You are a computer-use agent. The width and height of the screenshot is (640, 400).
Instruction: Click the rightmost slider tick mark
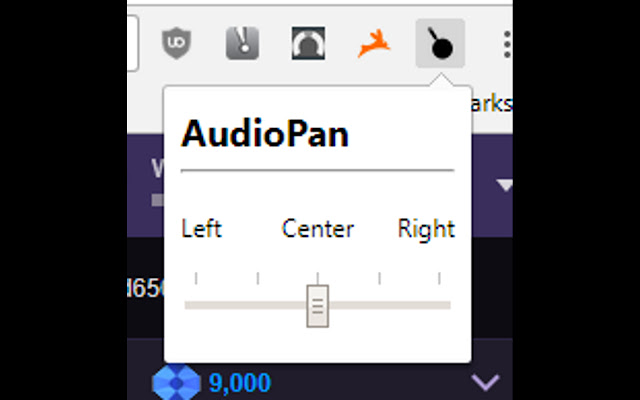point(439,278)
